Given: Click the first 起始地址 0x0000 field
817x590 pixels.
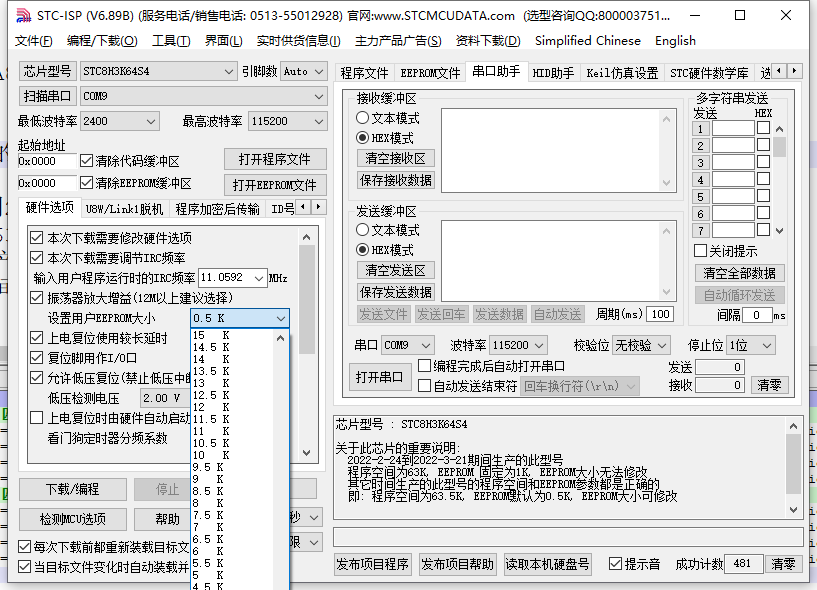Looking at the screenshot, I should click(47, 161).
